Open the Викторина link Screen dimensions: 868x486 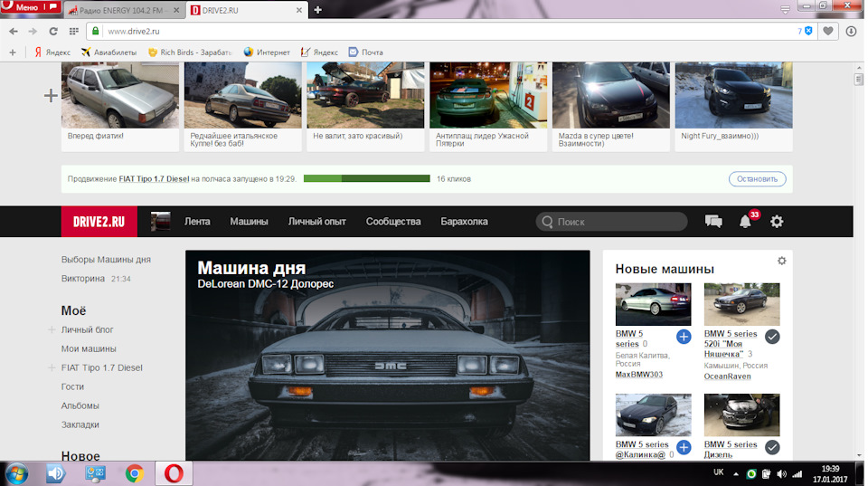tap(83, 278)
